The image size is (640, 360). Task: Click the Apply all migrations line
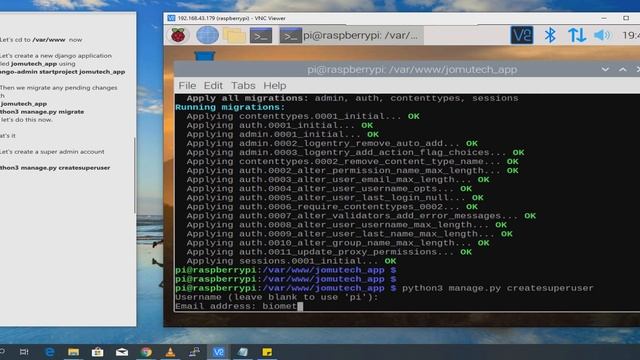[x=352, y=98]
